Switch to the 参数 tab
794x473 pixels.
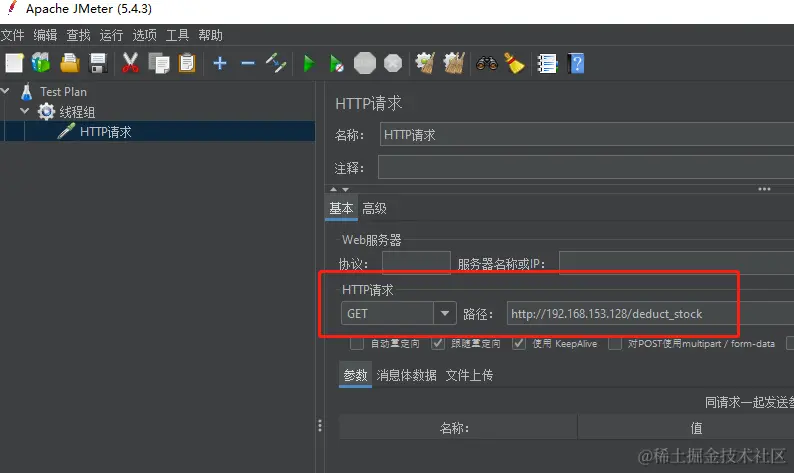tap(355, 375)
